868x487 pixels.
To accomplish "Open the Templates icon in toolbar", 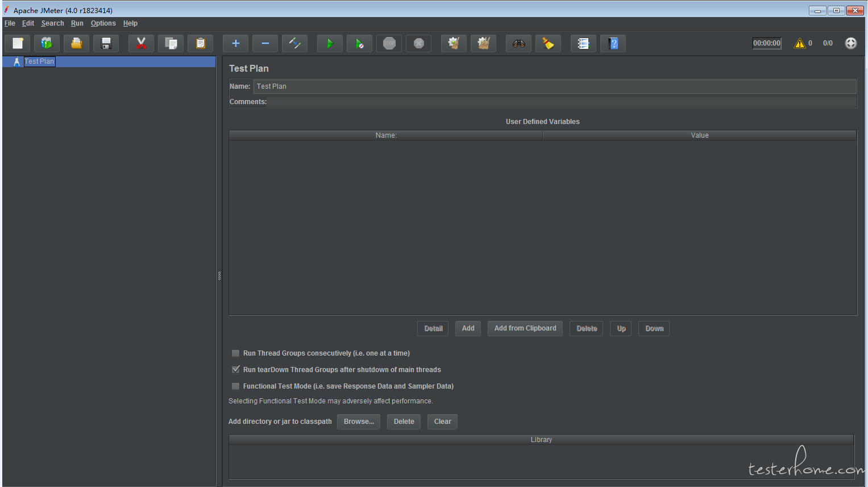I will pos(47,43).
